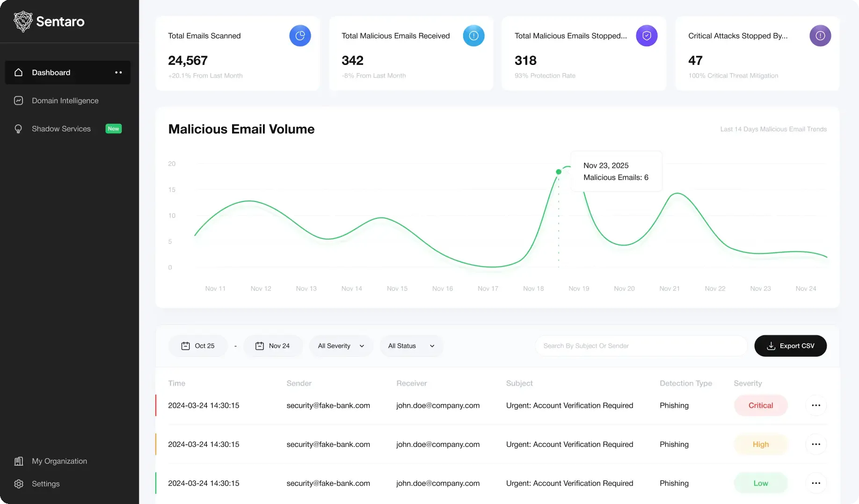The height and width of the screenshot is (504, 859).
Task: Click the calendar icon next to Oct 25
Action: (185, 346)
